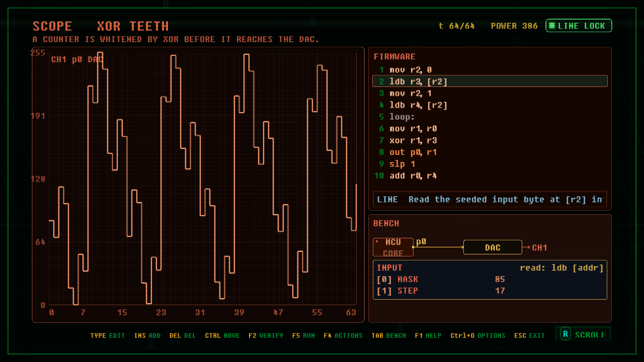The width and height of the screenshot is (644, 362).
Task: Select firmware line 1 mov r2, 0
Action: 490,70
